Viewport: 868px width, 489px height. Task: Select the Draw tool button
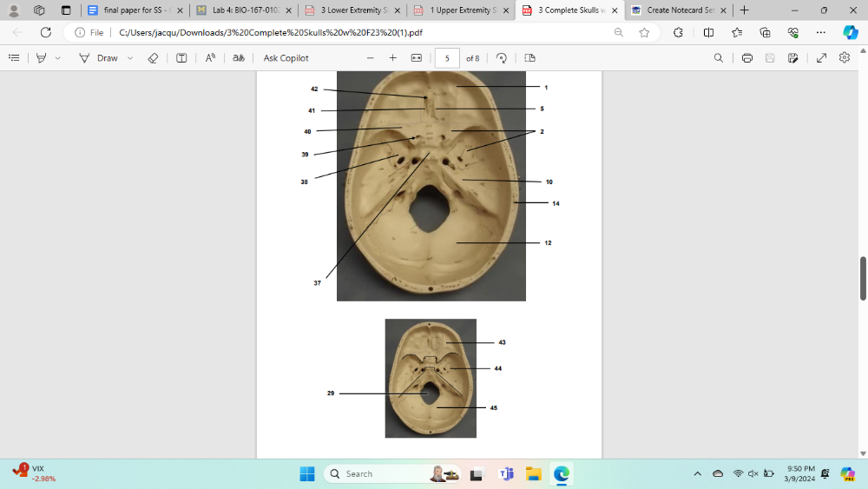coord(98,58)
